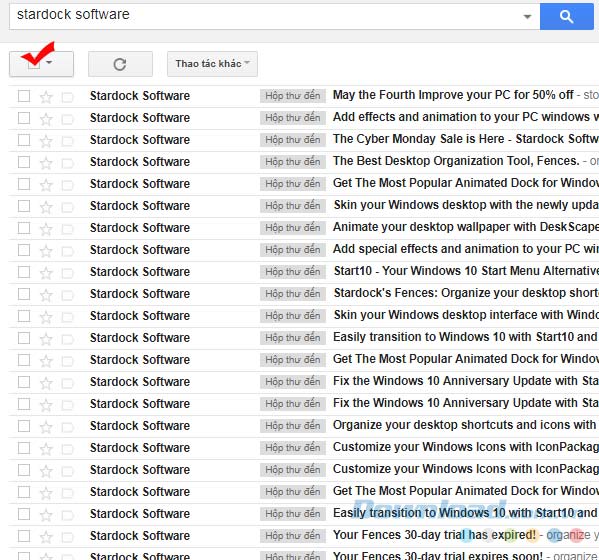Mark Cyber Monday Sale email as important
The width and height of the screenshot is (599, 560).
click(x=67, y=141)
